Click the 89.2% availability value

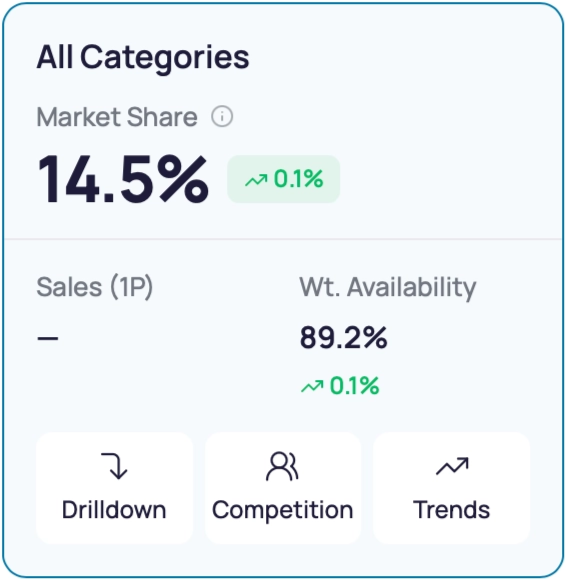pyautogui.click(x=343, y=338)
